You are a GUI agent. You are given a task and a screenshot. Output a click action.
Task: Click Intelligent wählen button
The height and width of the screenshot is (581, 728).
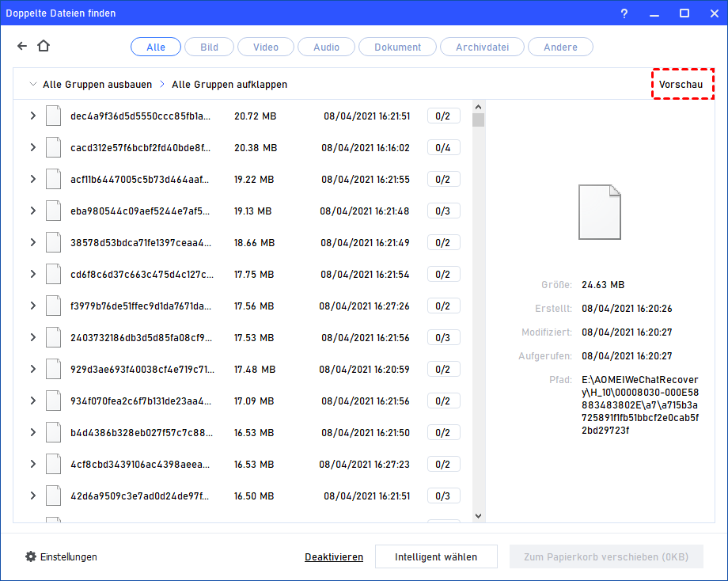[x=436, y=556]
